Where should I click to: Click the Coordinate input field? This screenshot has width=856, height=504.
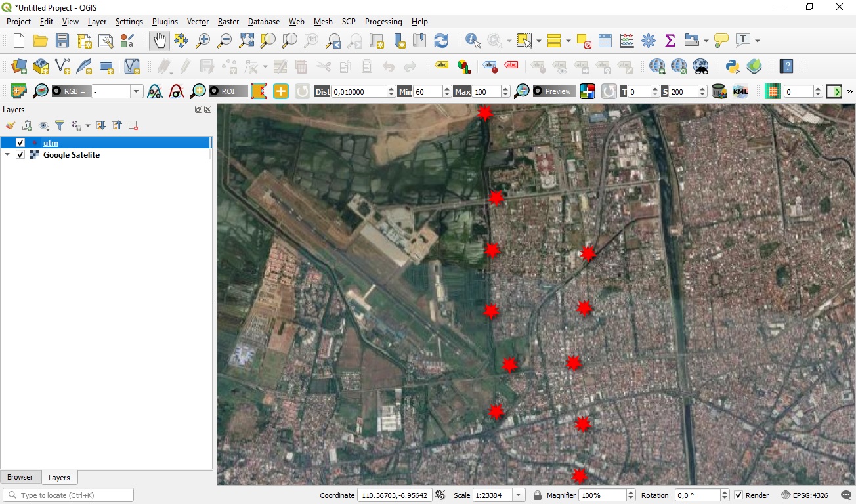click(395, 495)
